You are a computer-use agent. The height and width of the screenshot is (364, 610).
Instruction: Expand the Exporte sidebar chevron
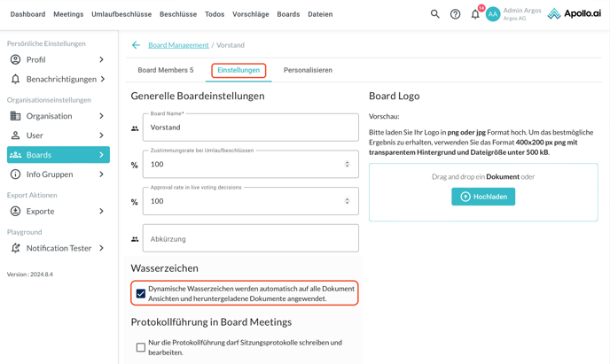[x=101, y=212]
